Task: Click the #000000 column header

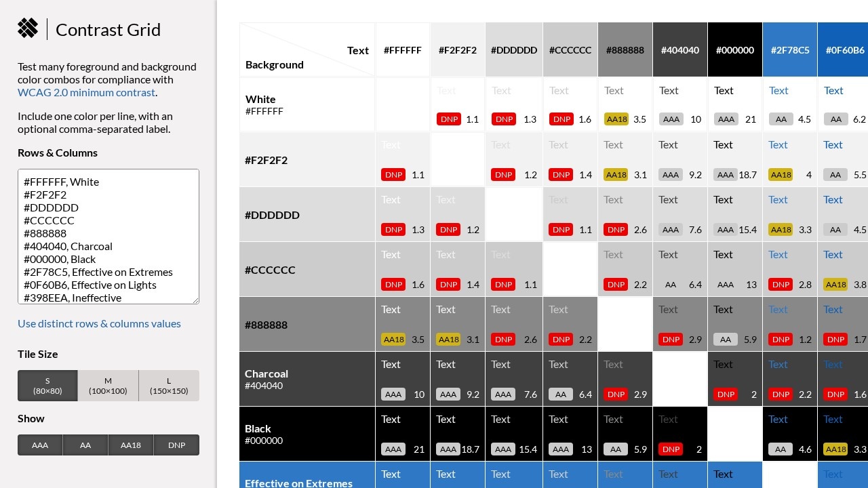Action: coord(735,49)
